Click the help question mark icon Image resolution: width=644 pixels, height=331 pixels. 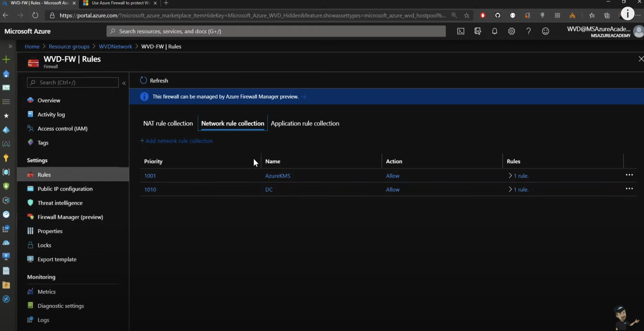[x=529, y=31]
